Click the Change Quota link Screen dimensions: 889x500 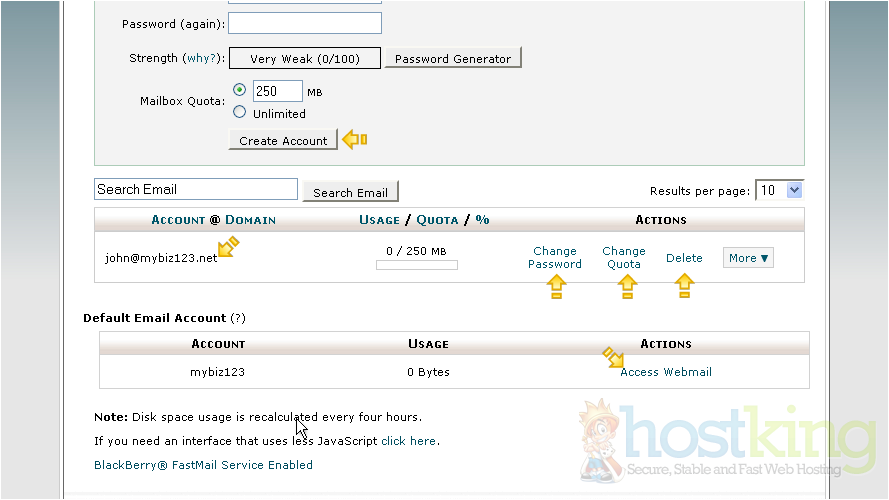(624, 258)
